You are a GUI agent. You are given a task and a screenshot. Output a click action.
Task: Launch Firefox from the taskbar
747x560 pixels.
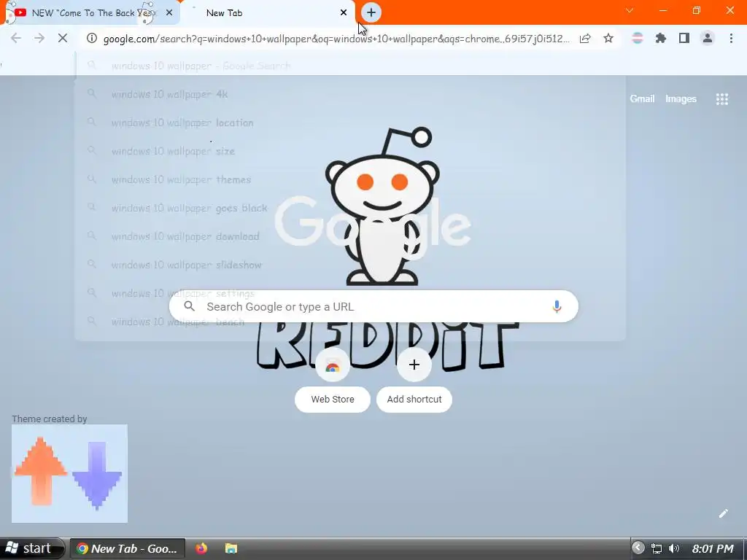[201, 548]
